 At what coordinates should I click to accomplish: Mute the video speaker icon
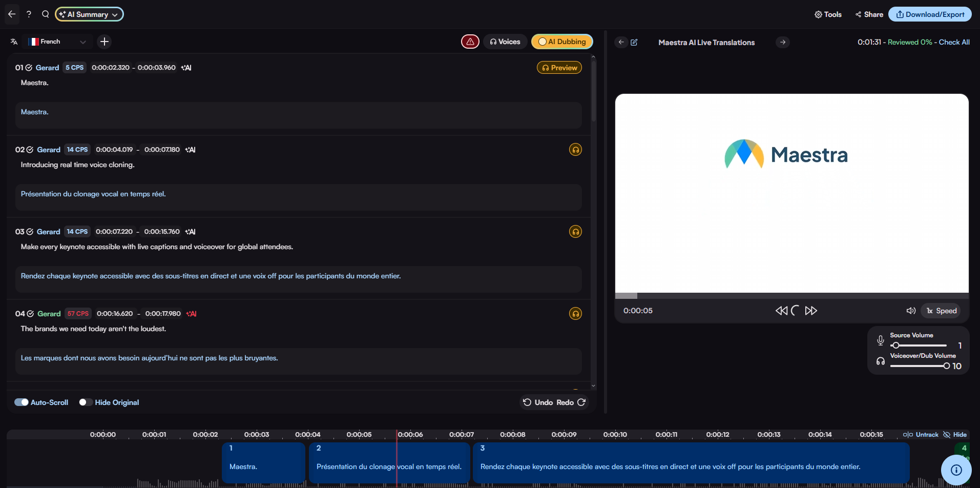[910, 311]
